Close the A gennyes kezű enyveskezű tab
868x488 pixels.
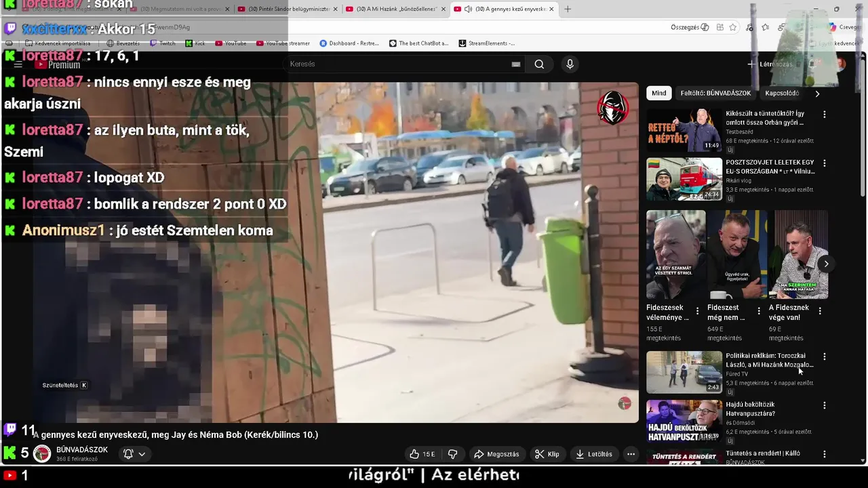tap(551, 9)
